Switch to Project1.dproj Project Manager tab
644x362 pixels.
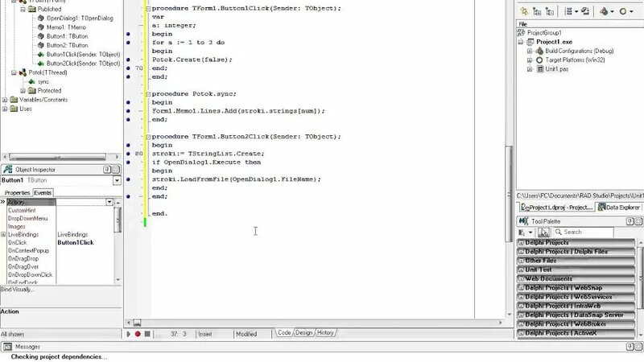click(x=557, y=208)
